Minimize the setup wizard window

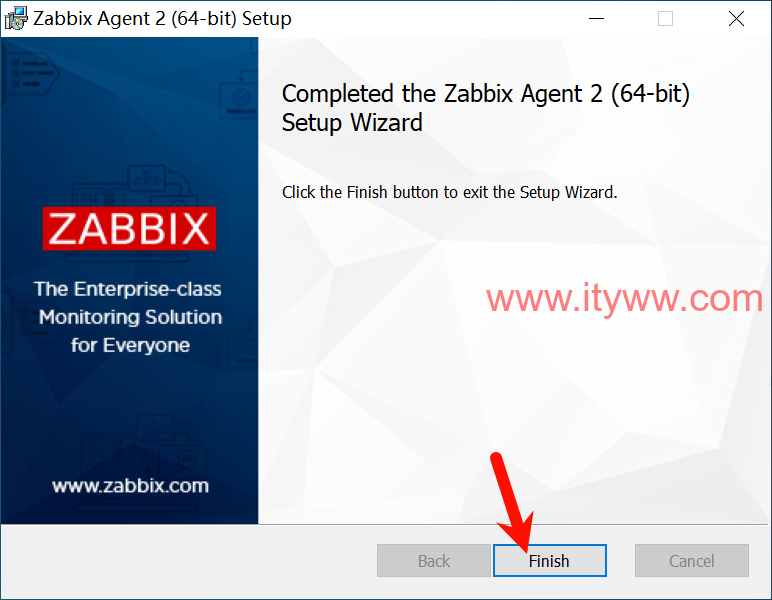[x=596, y=19]
